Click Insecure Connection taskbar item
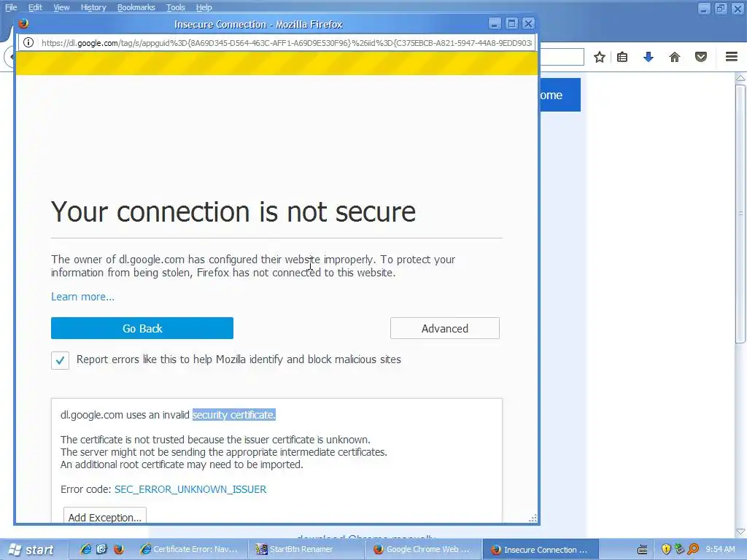Image resolution: width=747 pixels, height=560 pixels. tap(541, 549)
